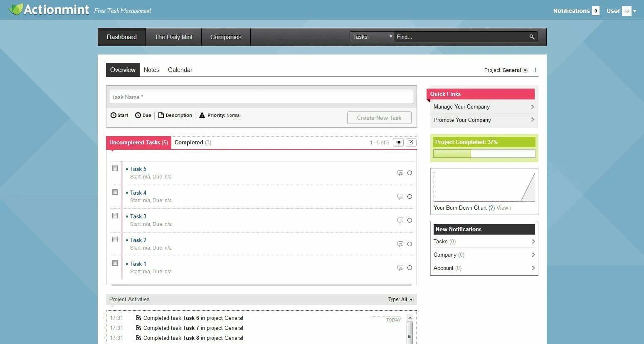644x344 pixels.
Task: Open comments for Task 5
Action: click(400, 173)
